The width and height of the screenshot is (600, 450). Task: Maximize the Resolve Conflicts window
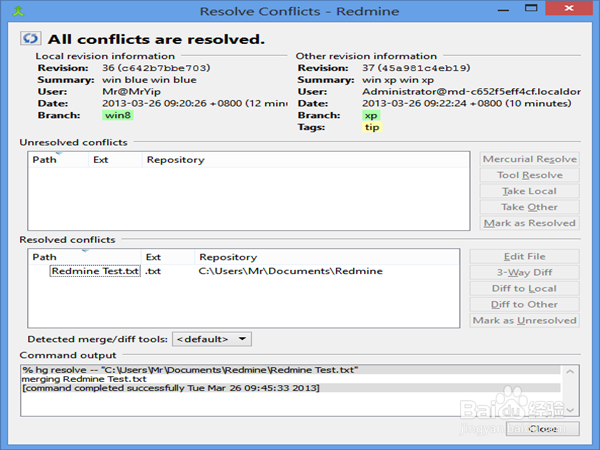[531, 8]
